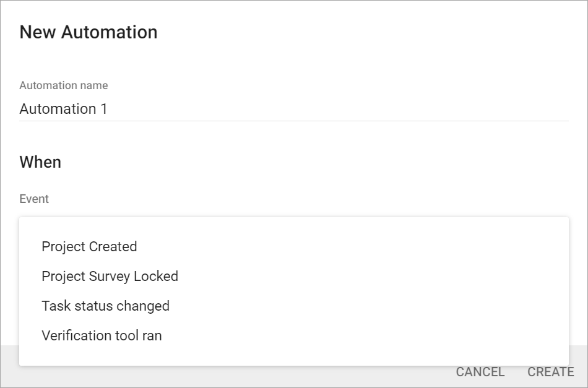Click the "Event" dropdown label
The image size is (588, 388).
click(34, 199)
